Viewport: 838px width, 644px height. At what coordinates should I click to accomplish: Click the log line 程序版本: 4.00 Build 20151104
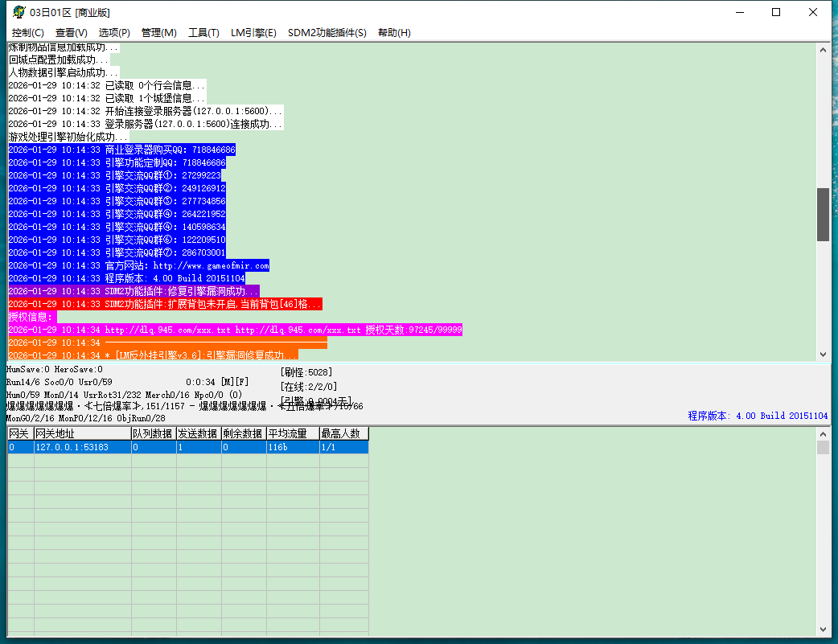click(x=126, y=278)
